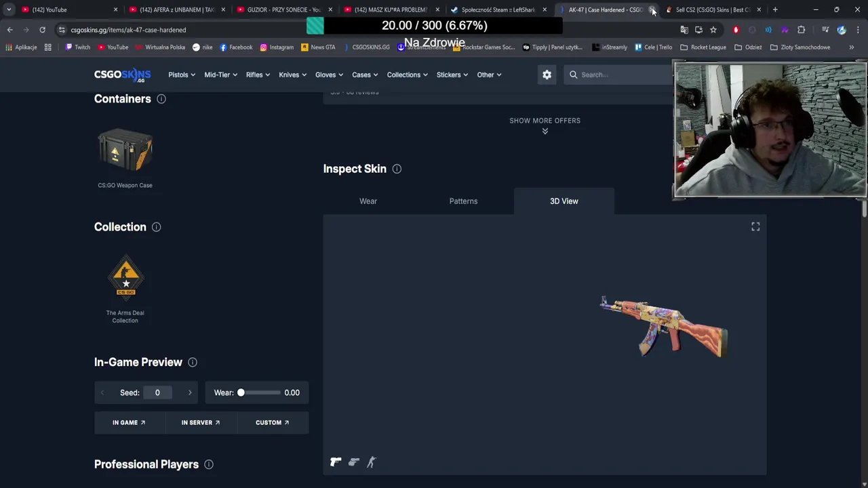Click the IN GAME button
868x488 pixels.
129,422
